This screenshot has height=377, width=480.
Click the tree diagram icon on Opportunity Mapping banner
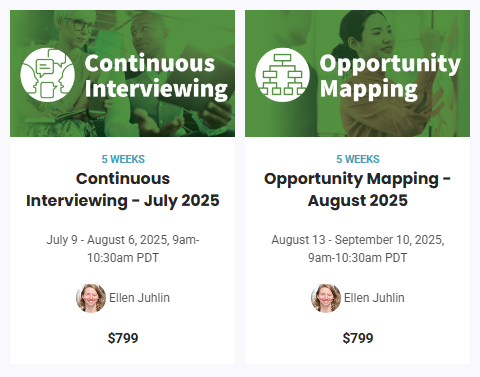282,75
